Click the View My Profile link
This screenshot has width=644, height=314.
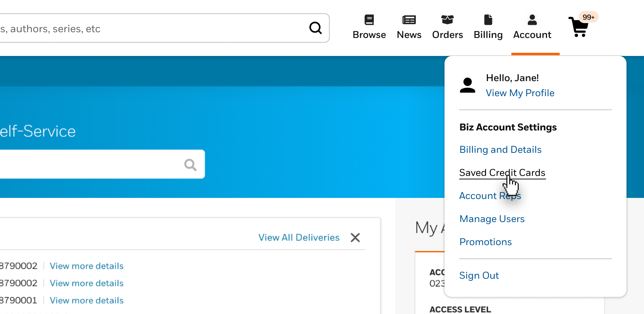click(520, 93)
